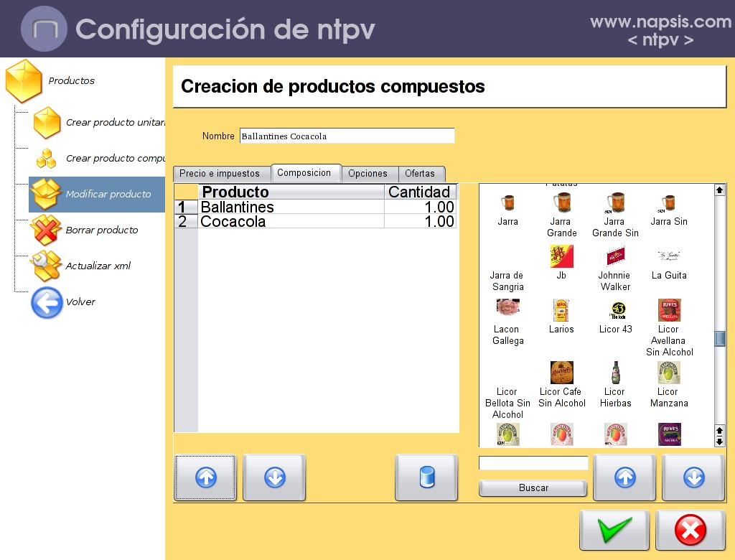The width and height of the screenshot is (735, 560).
Task: Open the Opciones tab
Action: coord(367,174)
